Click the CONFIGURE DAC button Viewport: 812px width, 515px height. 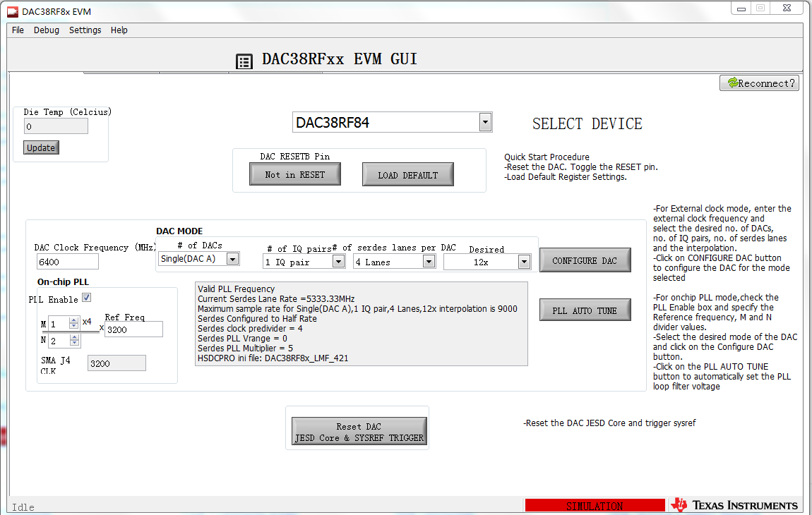point(585,260)
